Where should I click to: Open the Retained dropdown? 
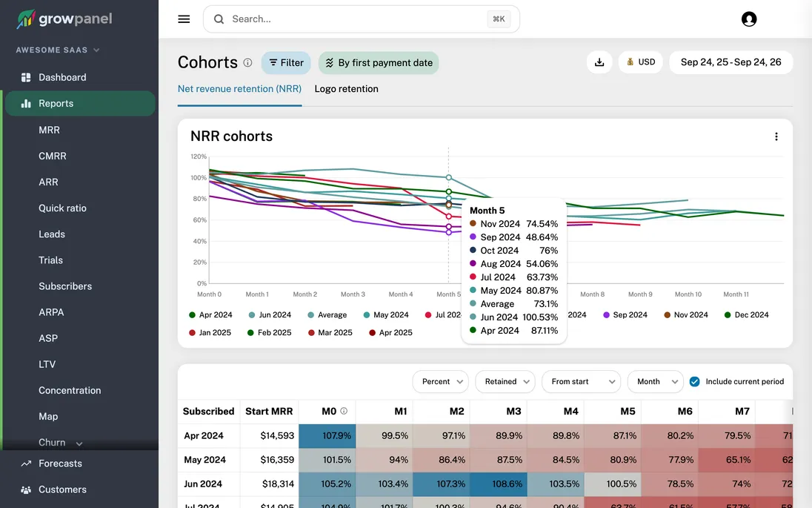[x=505, y=381]
